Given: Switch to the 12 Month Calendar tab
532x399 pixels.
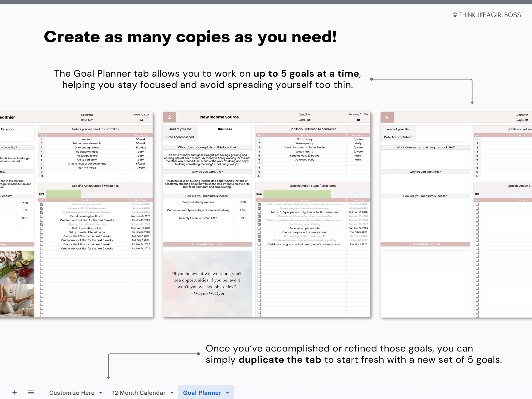Looking at the screenshot, I should pos(139,393).
